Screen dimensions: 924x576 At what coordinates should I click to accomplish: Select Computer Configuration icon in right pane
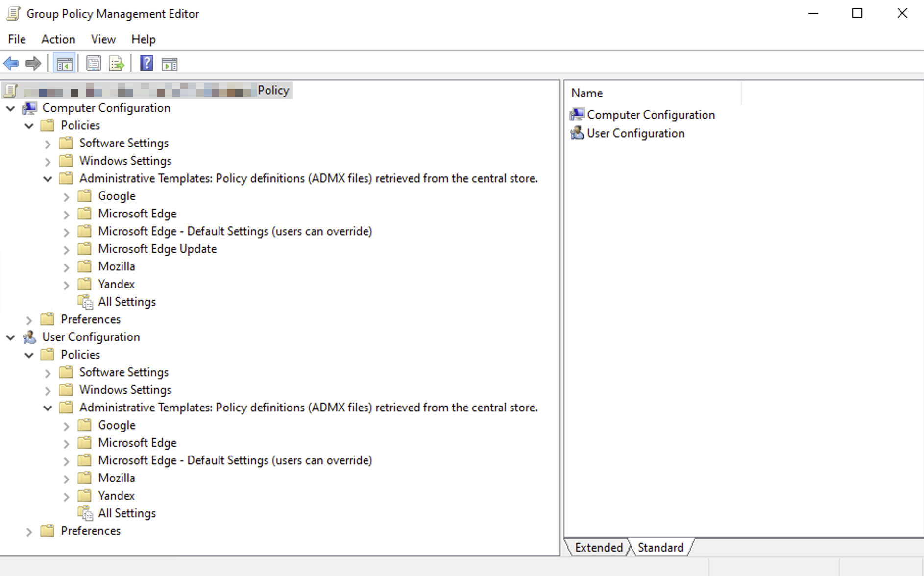tap(577, 115)
